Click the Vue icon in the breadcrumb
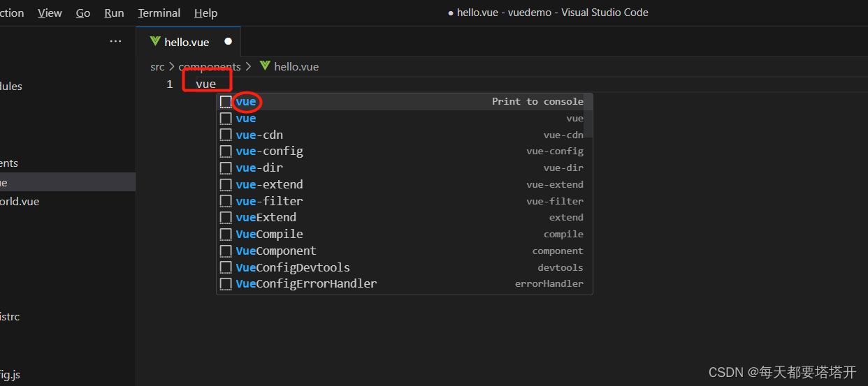The image size is (868, 386). coord(265,66)
